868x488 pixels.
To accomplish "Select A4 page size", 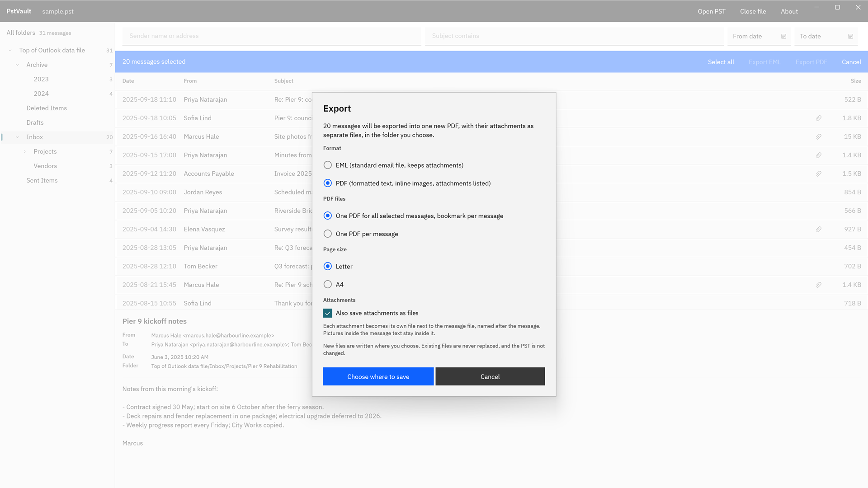I will pyautogui.click(x=328, y=285).
